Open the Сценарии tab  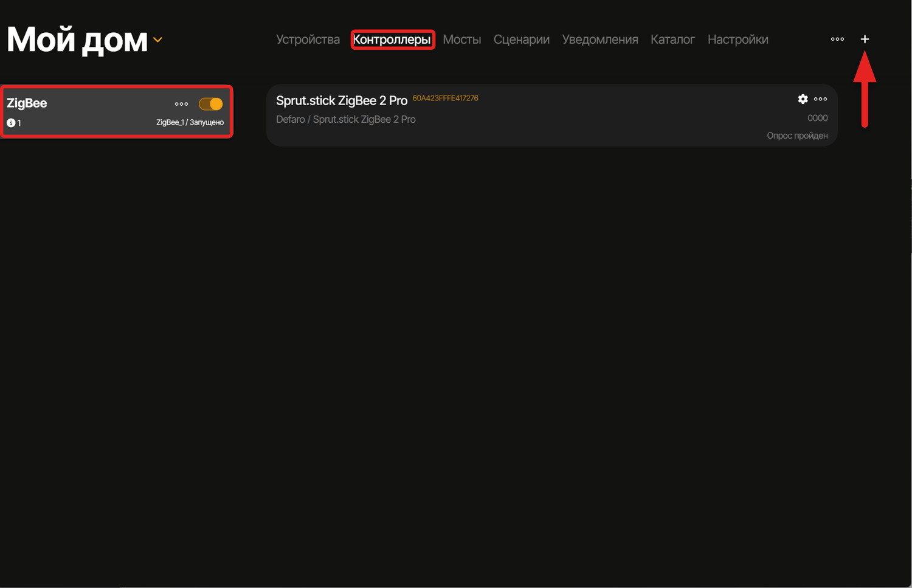[521, 40]
